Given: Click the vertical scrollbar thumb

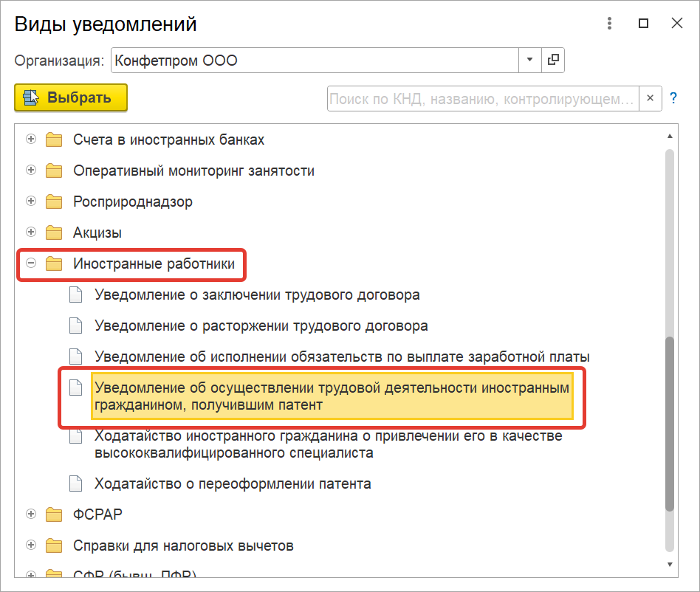Looking at the screenshot, I should tap(669, 424).
